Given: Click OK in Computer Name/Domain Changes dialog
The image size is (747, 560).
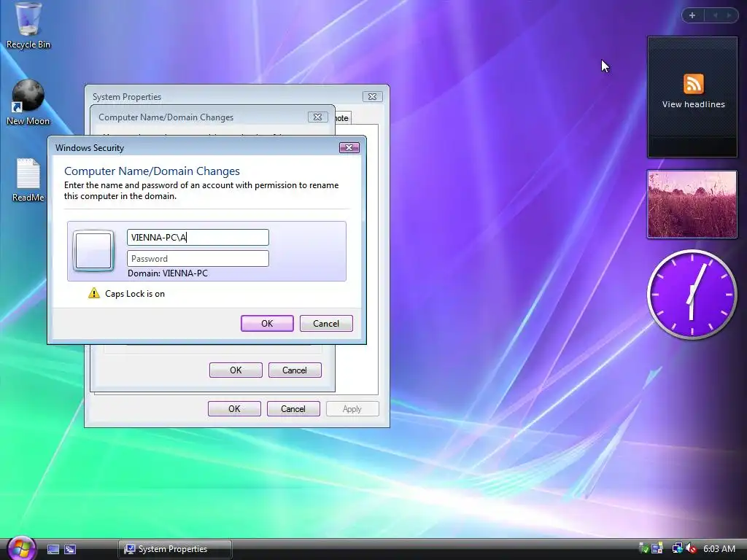Looking at the screenshot, I should point(236,370).
